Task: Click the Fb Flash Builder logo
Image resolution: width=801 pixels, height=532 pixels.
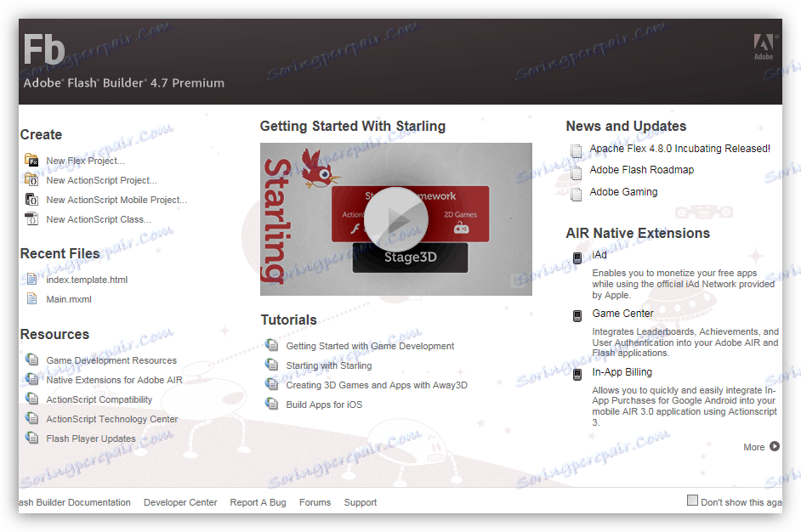Action: 44,49
